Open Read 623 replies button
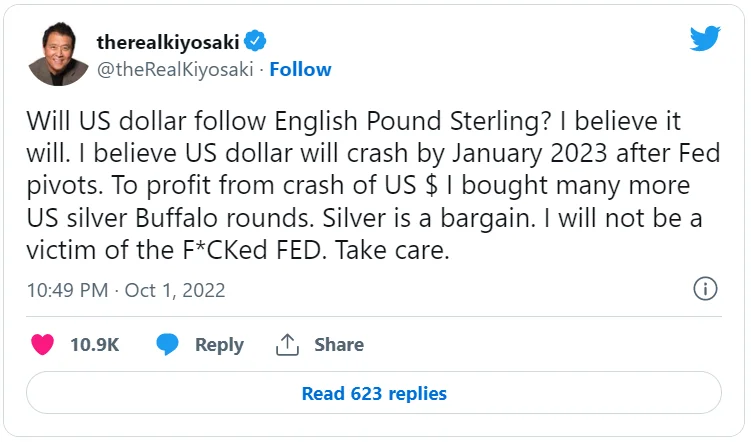751x442 pixels. tap(374, 393)
